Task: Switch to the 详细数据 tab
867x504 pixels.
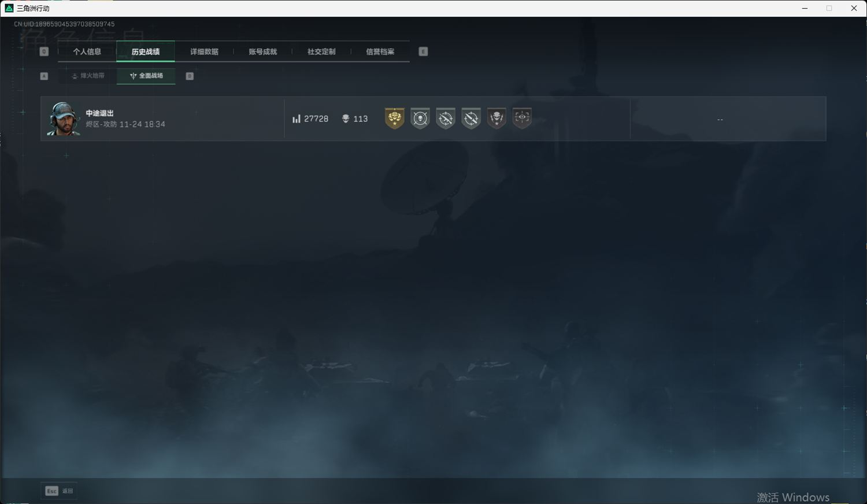Action: (x=204, y=51)
